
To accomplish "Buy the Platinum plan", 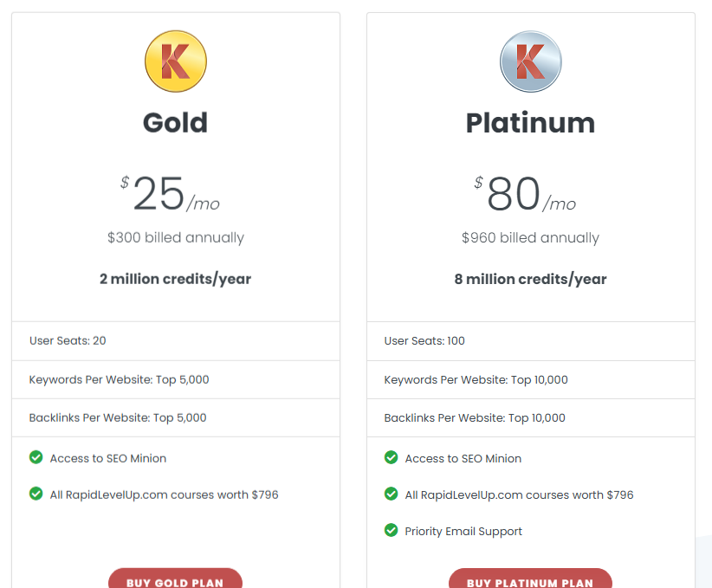I will point(530,579).
